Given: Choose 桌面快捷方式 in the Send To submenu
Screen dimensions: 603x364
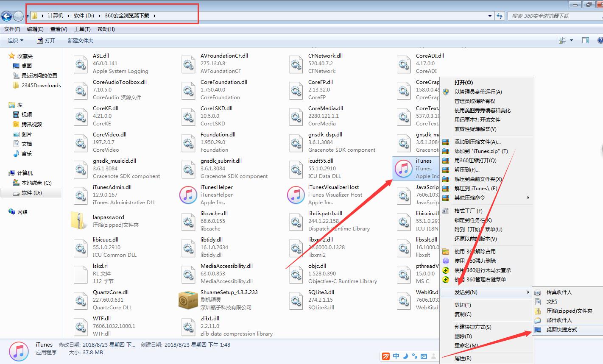Looking at the screenshot, I should click(x=567, y=329).
